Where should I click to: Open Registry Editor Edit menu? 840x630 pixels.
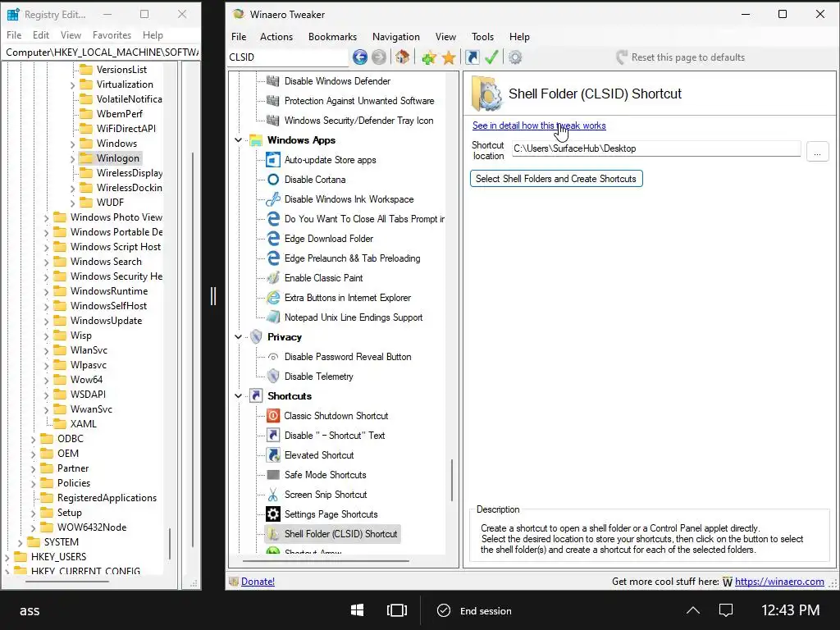[41, 34]
